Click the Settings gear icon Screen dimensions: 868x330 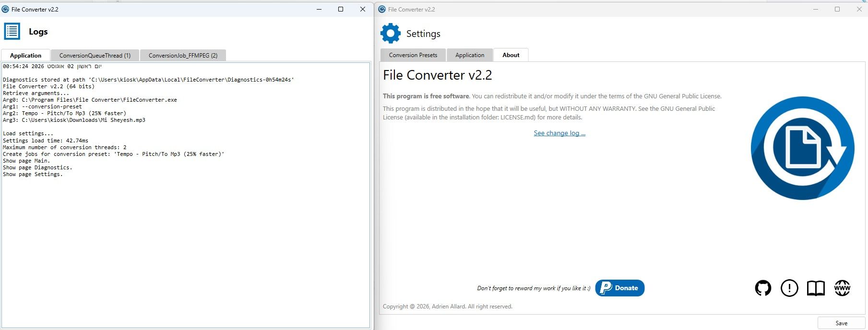click(391, 33)
